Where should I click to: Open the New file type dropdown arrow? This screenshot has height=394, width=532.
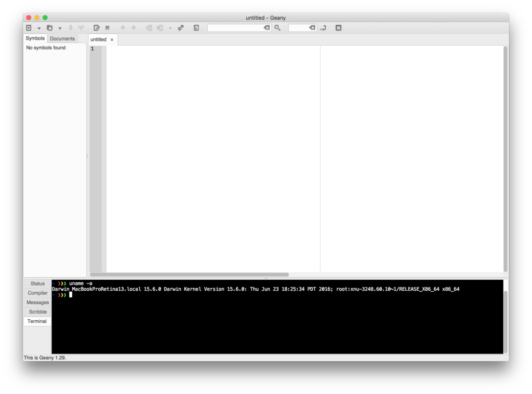click(39, 28)
